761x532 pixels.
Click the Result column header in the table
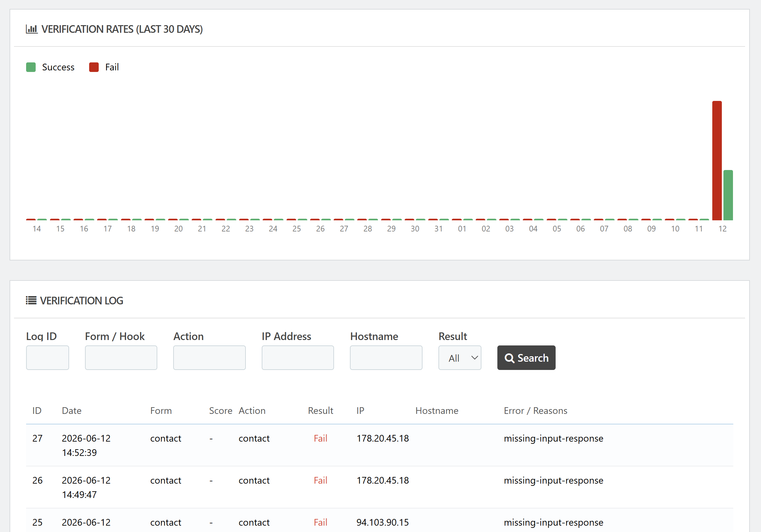click(321, 411)
